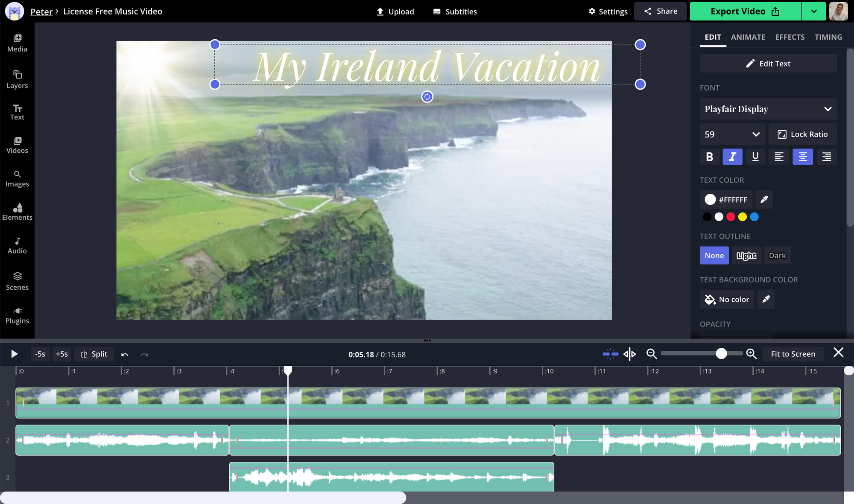The width and height of the screenshot is (854, 504).
Task: Open the Plugins sidebar panel
Action: click(17, 315)
